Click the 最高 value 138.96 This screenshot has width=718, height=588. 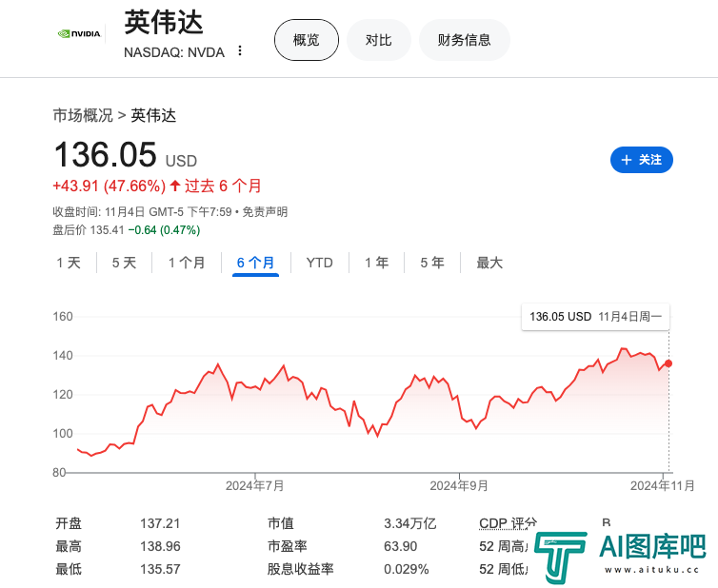point(160,546)
